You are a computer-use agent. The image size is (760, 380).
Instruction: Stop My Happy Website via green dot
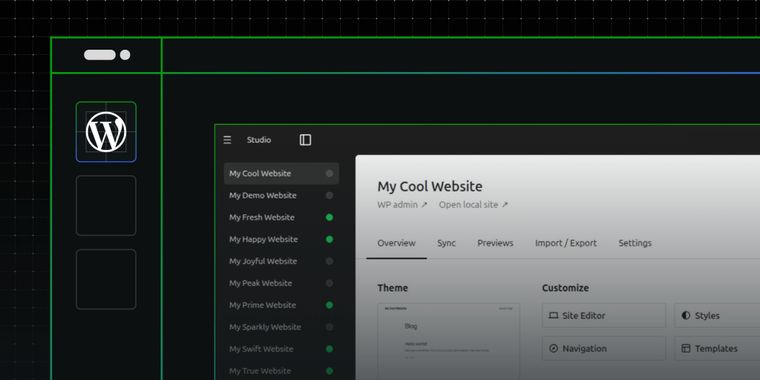click(x=330, y=239)
